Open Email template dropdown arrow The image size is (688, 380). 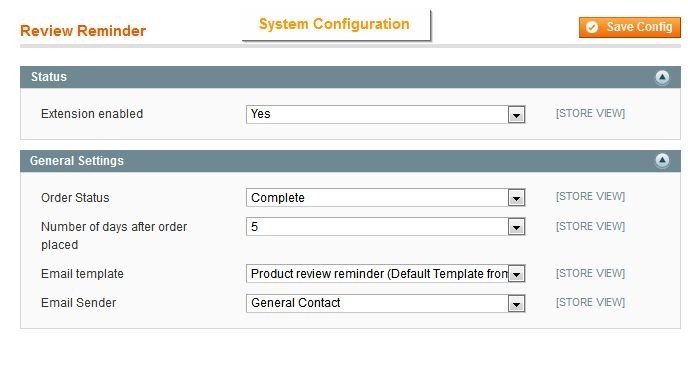coord(516,274)
